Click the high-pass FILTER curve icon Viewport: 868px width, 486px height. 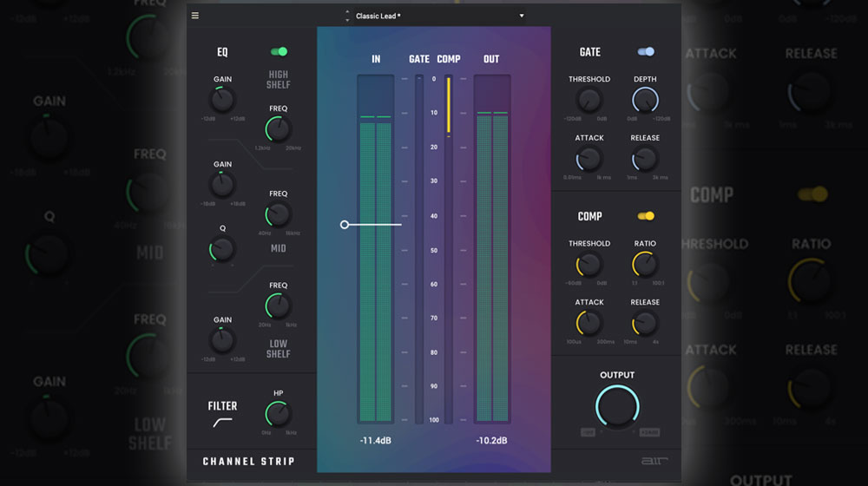coord(222,423)
